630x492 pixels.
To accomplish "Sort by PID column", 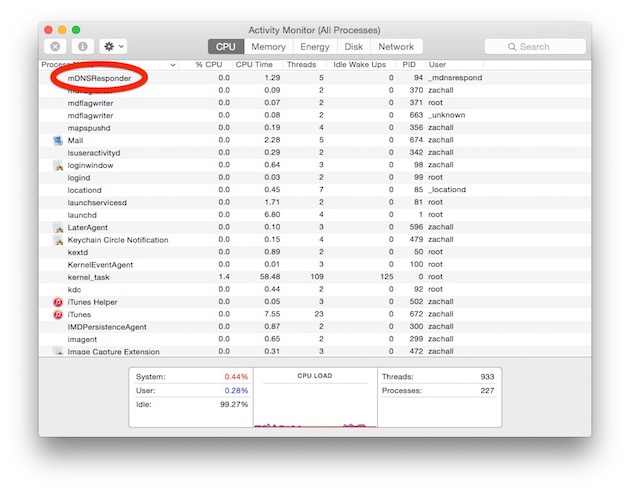I will click(409, 65).
